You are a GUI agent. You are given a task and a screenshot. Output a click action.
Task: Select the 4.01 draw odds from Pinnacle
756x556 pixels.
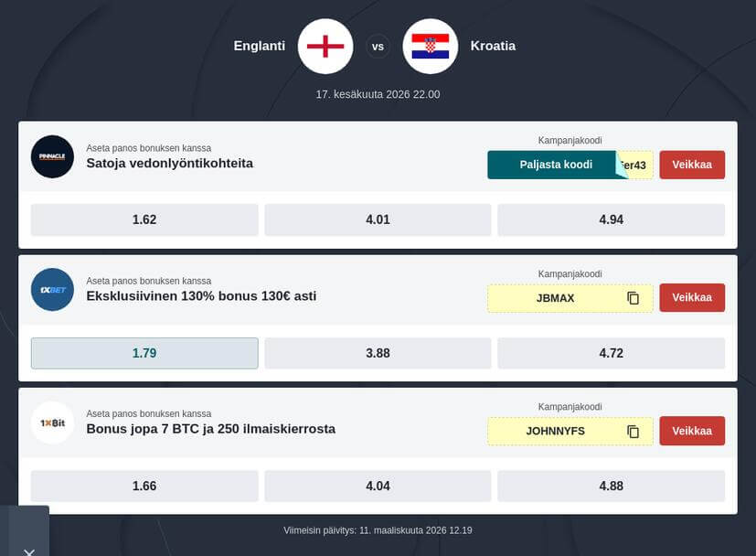pyautogui.click(x=377, y=219)
